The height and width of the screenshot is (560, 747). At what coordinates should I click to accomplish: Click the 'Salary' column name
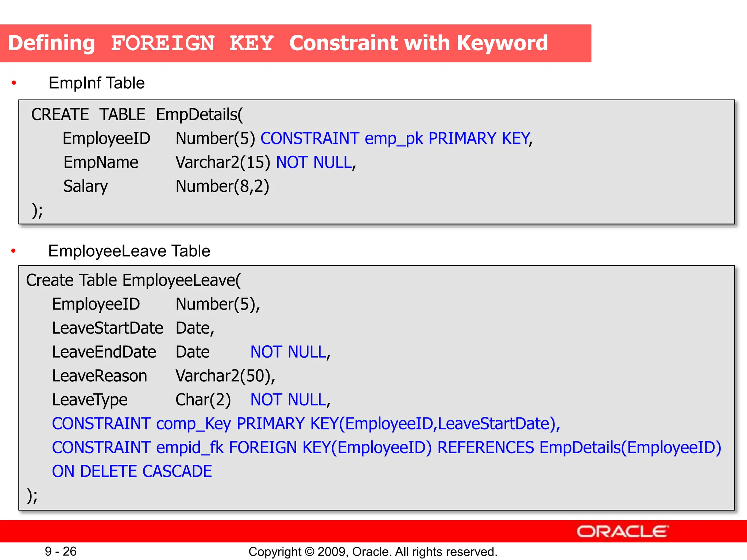point(86,186)
